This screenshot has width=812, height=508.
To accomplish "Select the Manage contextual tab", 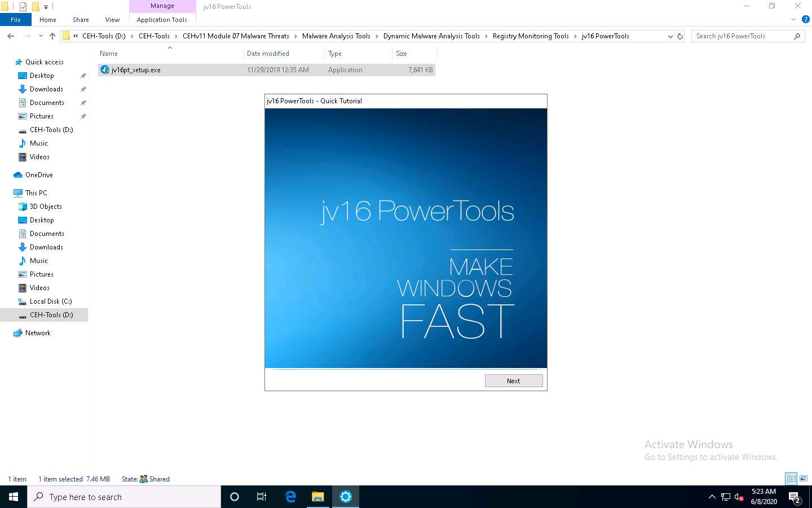I will [162, 6].
